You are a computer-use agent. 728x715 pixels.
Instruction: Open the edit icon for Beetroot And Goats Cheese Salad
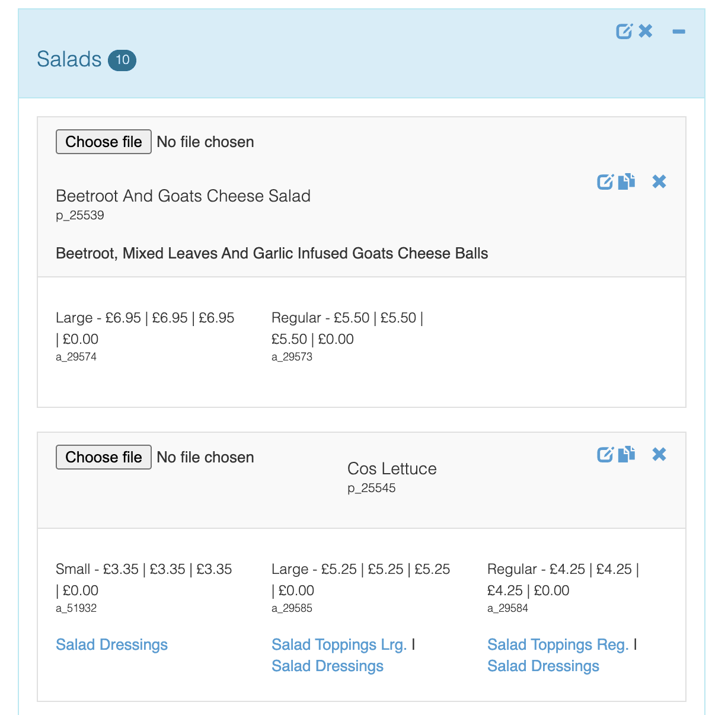[605, 181]
